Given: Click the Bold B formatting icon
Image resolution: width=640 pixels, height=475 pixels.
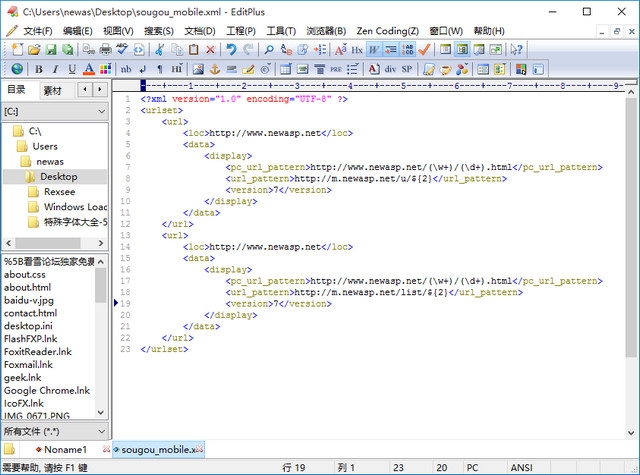Looking at the screenshot, I should 39,69.
